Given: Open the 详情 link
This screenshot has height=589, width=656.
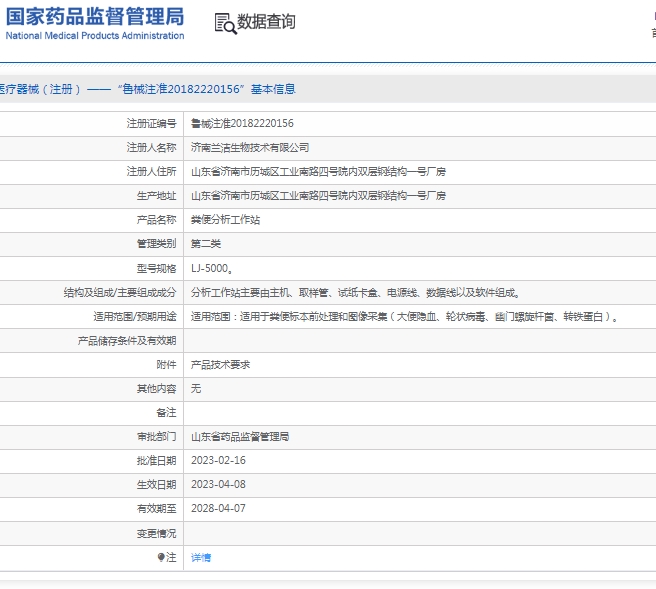Looking at the screenshot, I should (x=201, y=557).
